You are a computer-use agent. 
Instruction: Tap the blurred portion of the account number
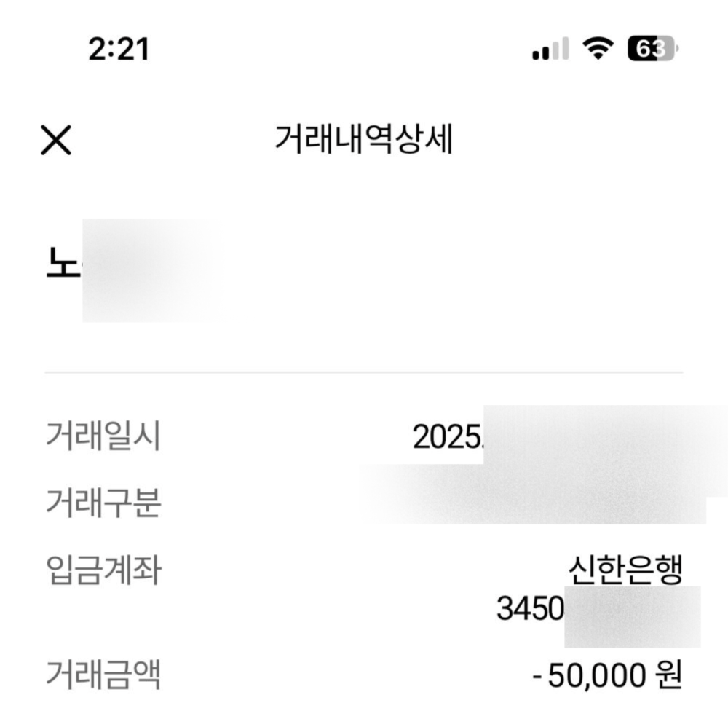click(x=632, y=616)
